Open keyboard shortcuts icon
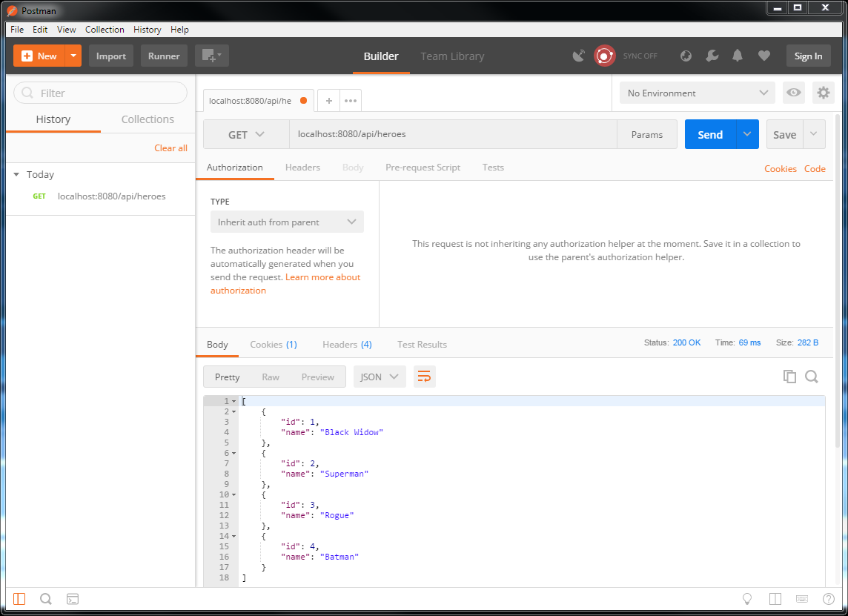The width and height of the screenshot is (848, 616). (802, 599)
